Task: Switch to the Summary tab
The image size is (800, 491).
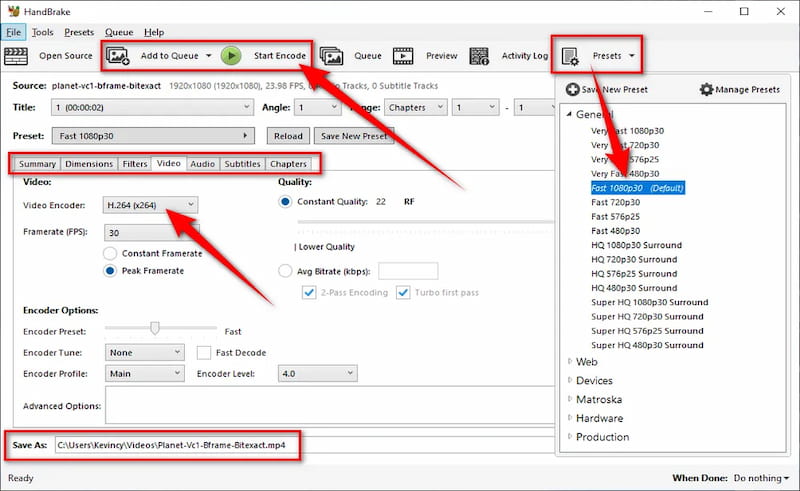Action: point(37,164)
